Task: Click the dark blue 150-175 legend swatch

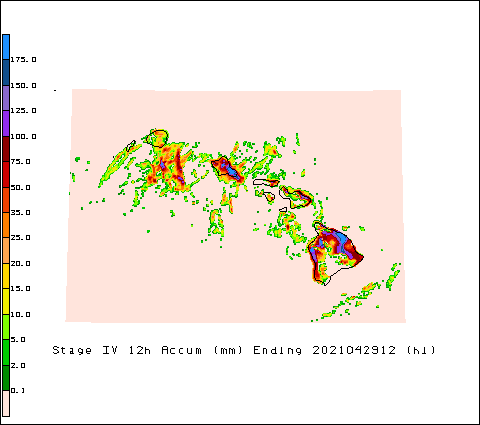Action: [6, 73]
